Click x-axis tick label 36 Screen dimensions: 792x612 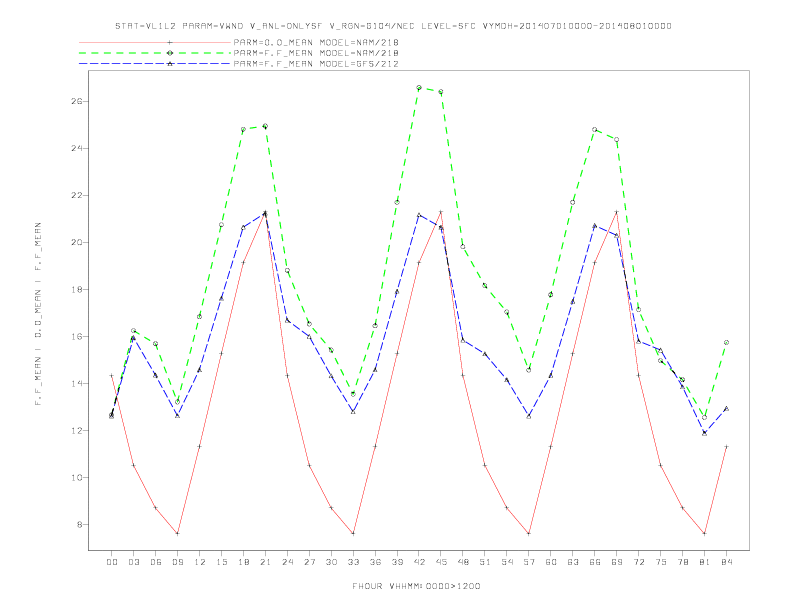pos(375,562)
